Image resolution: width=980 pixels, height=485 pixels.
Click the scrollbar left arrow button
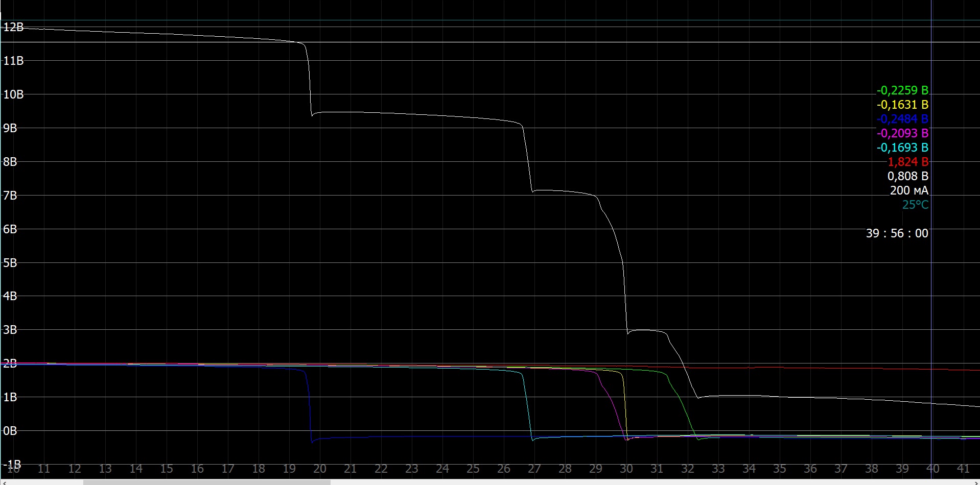click(4, 482)
